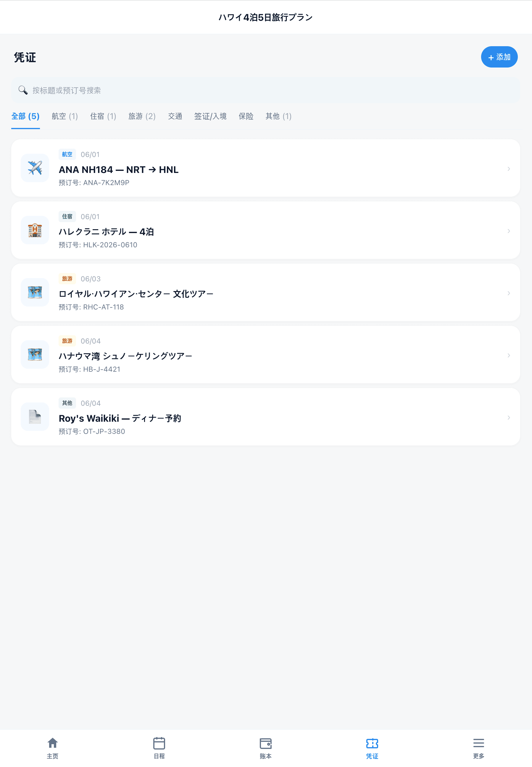Switch to the 旅游 filter tab
Viewport: 532px width, 767px height.
pos(142,116)
